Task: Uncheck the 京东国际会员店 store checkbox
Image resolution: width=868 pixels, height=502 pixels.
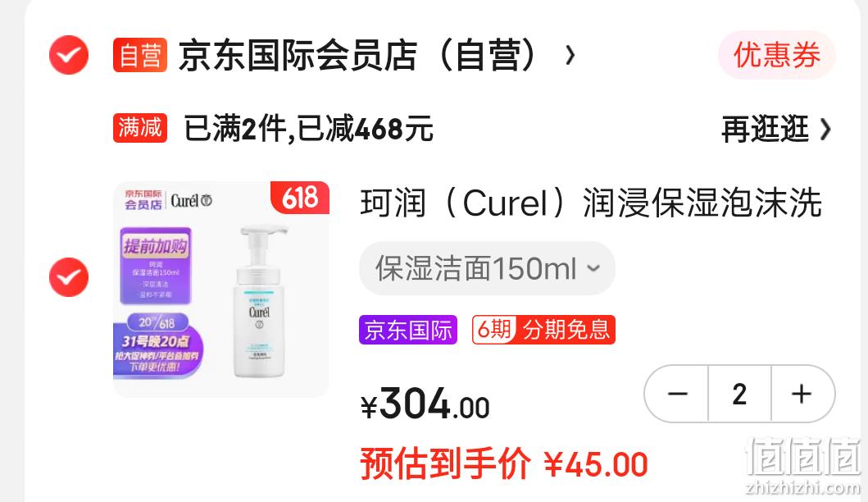Action: click(69, 55)
